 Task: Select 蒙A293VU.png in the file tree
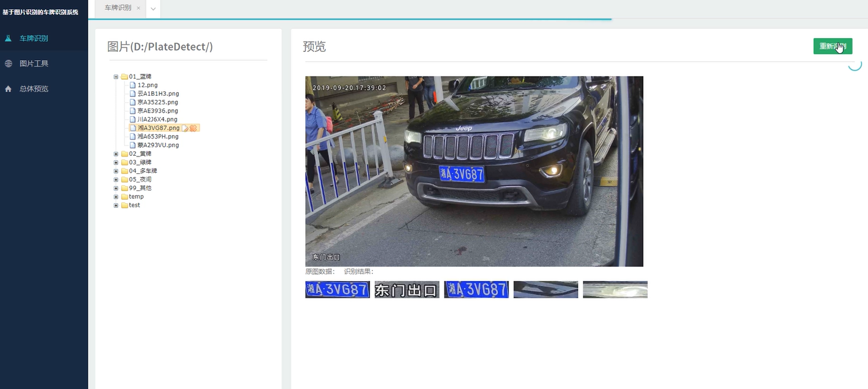click(158, 145)
